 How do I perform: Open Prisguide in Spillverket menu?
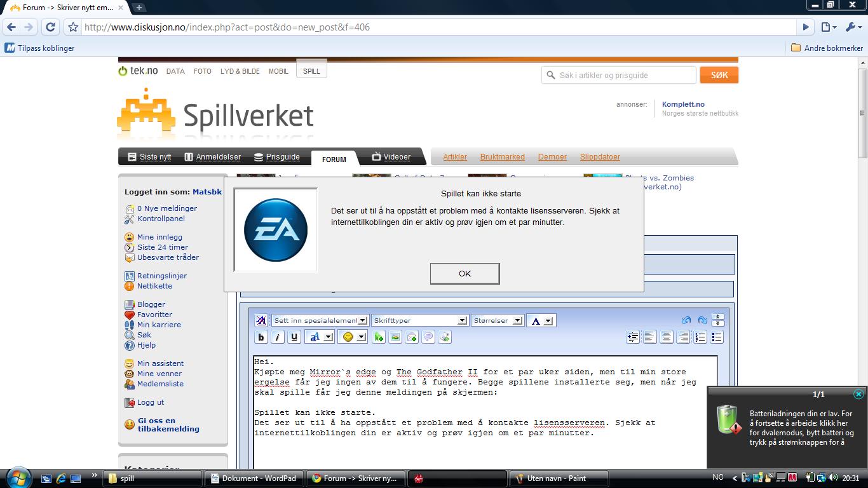click(x=276, y=157)
